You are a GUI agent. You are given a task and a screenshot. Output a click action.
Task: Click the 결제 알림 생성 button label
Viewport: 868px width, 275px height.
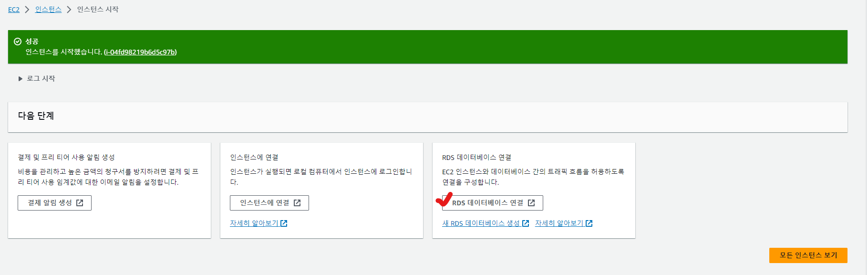(50, 203)
